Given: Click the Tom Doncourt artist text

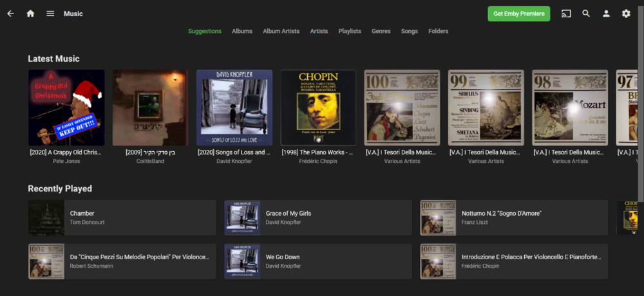Looking at the screenshot, I should (x=87, y=222).
